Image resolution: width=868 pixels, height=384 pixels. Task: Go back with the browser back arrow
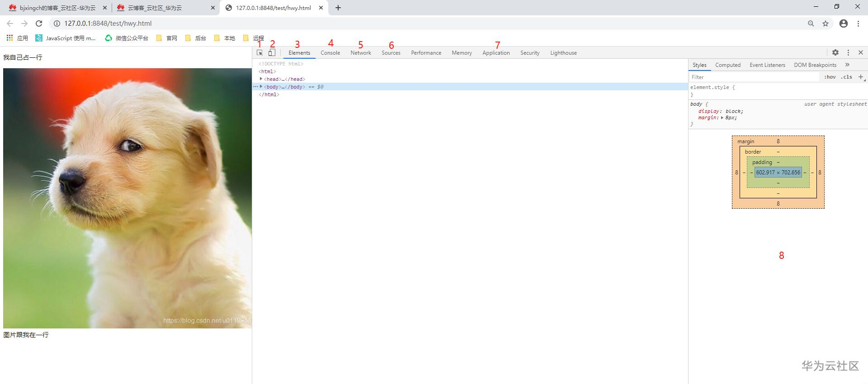coord(10,23)
